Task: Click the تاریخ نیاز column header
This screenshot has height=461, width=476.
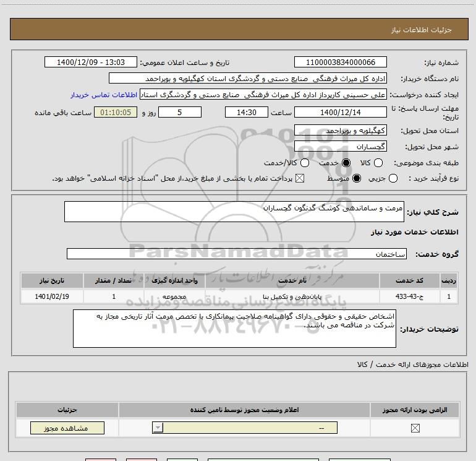Action: click(52, 280)
